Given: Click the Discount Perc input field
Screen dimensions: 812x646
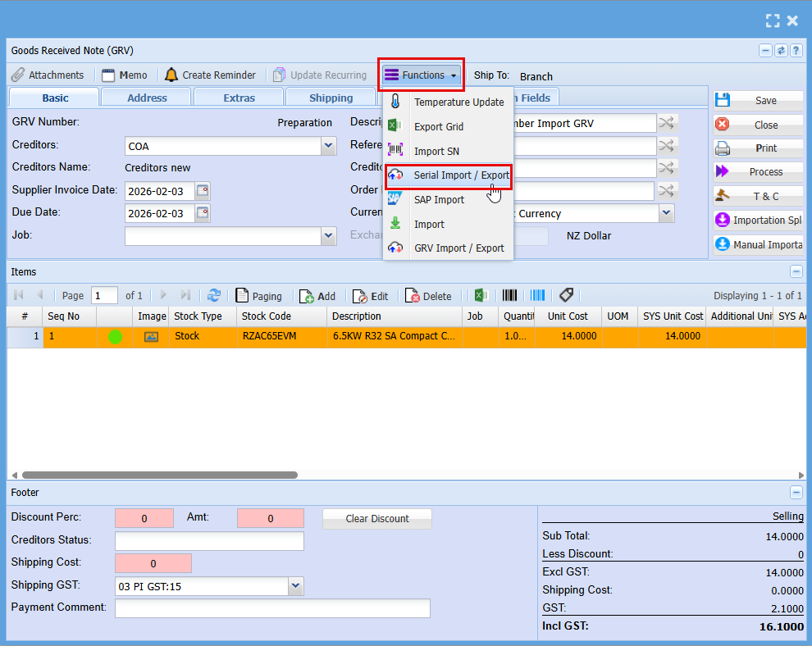Looking at the screenshot, I should click(144, 518).
